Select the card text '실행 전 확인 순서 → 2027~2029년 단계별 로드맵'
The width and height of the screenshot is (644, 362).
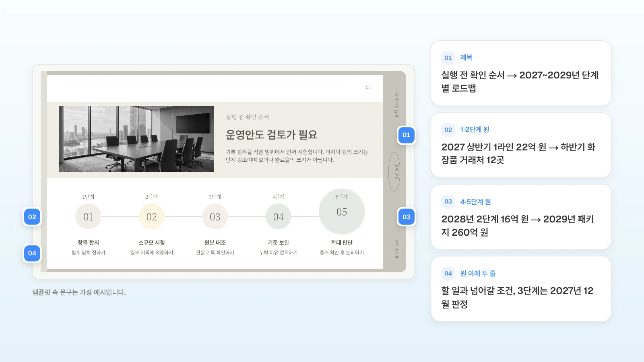(520, 81)
